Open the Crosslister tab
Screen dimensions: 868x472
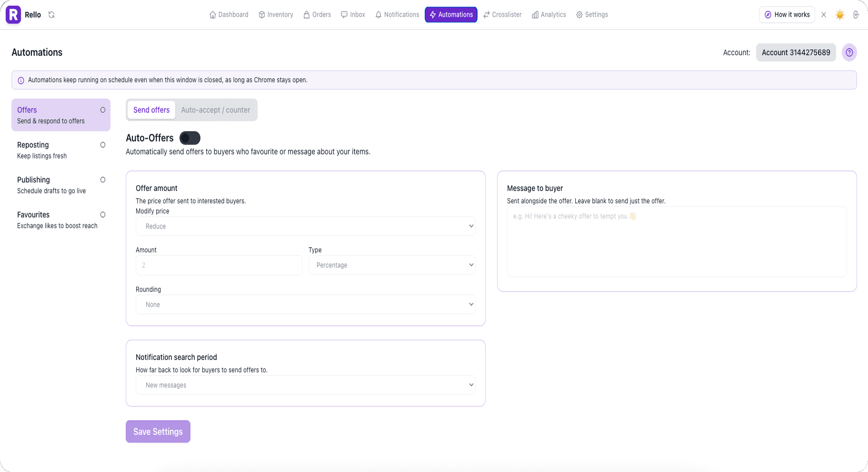tap(502, 15)
